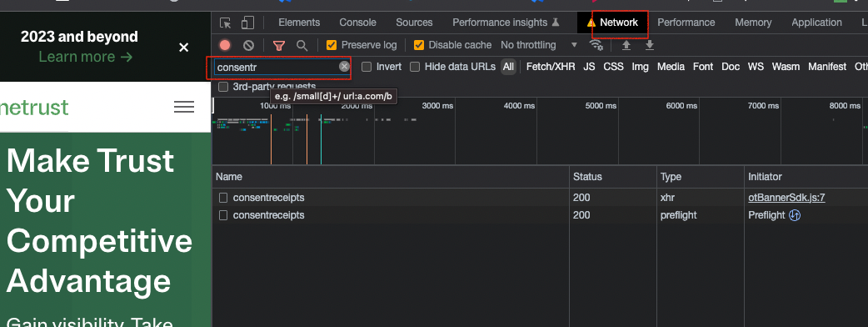Filter requests by Fetch/XHR type
The height and width of the screenshot is (327, 868).
point(551,67)
